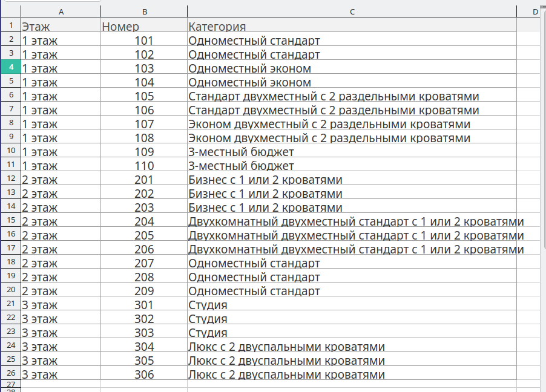
Task: Click the column C header
Action: coord(352,12)
